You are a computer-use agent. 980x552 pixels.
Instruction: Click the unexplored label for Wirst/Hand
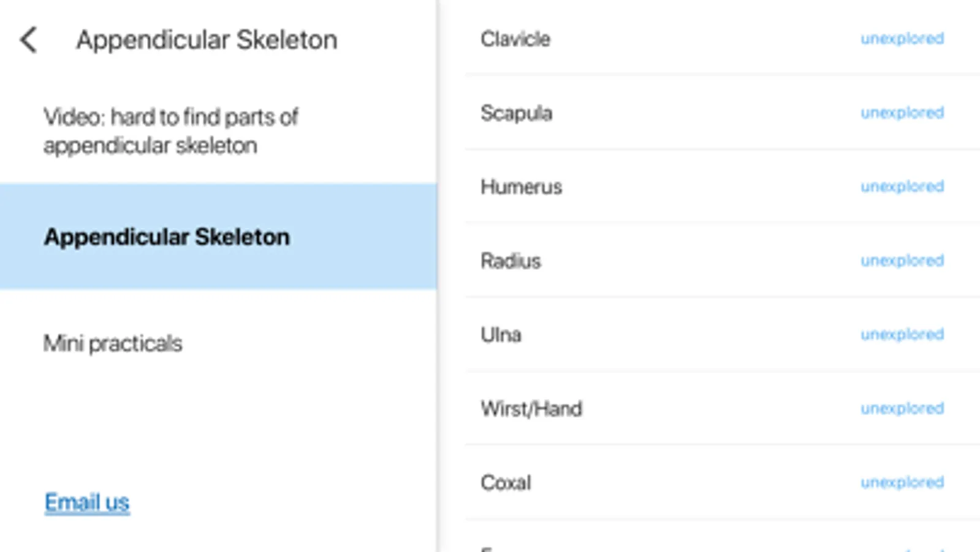[x=902, y=408]
